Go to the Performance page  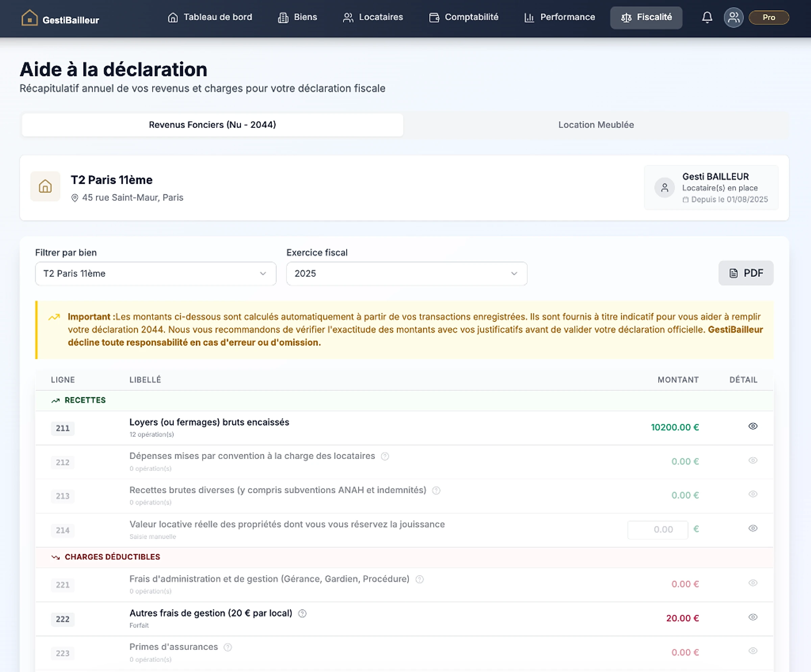[559, 17]
